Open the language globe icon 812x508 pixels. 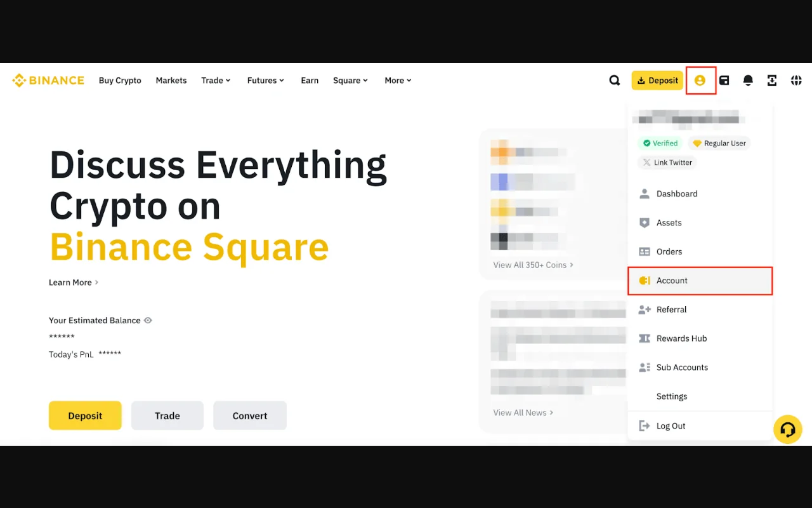pos(796,80)
